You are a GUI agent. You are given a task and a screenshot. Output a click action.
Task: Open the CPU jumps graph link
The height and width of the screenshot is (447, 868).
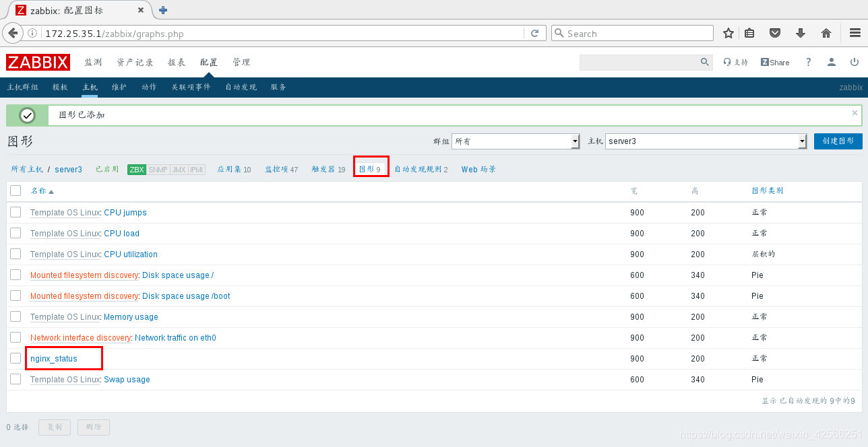[125, 213]
